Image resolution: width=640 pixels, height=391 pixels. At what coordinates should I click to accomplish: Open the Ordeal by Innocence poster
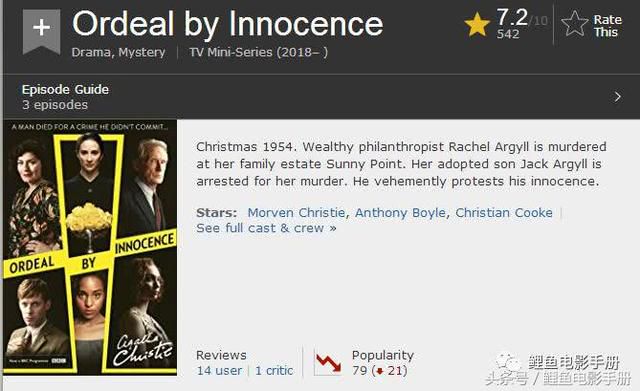click(90, 247)
